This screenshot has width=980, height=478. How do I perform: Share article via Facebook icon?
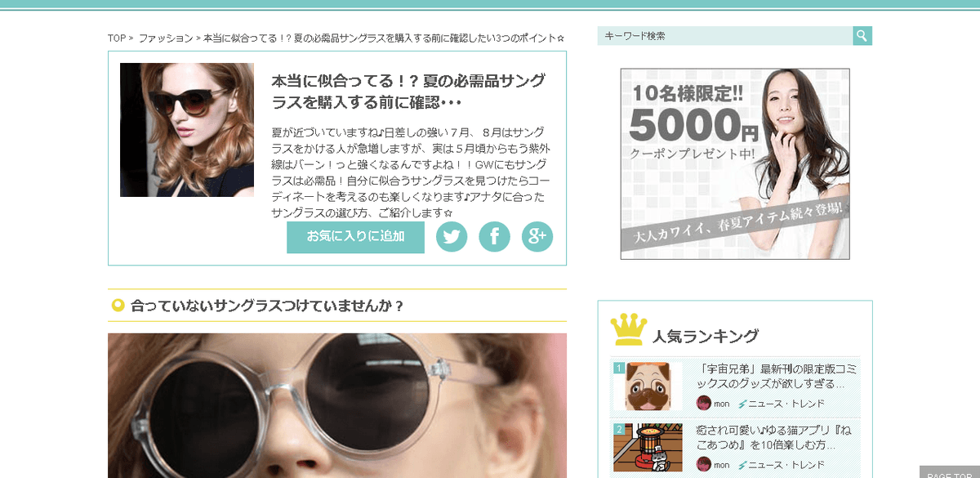(x=494, y=237)
